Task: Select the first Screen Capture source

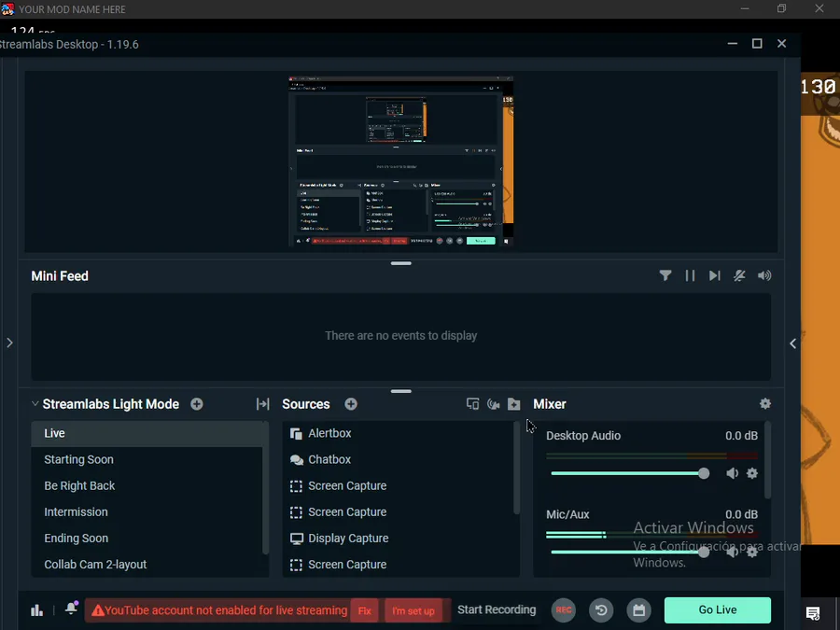Action: 398,486
